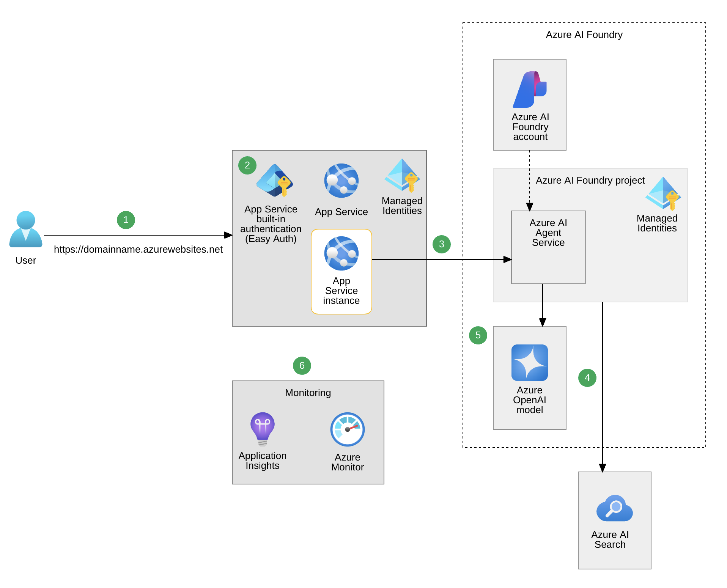727x588 pixels.
Task: Click 'App Service built-in authentication (Easy Auth)' label
Action: (271, 224)
